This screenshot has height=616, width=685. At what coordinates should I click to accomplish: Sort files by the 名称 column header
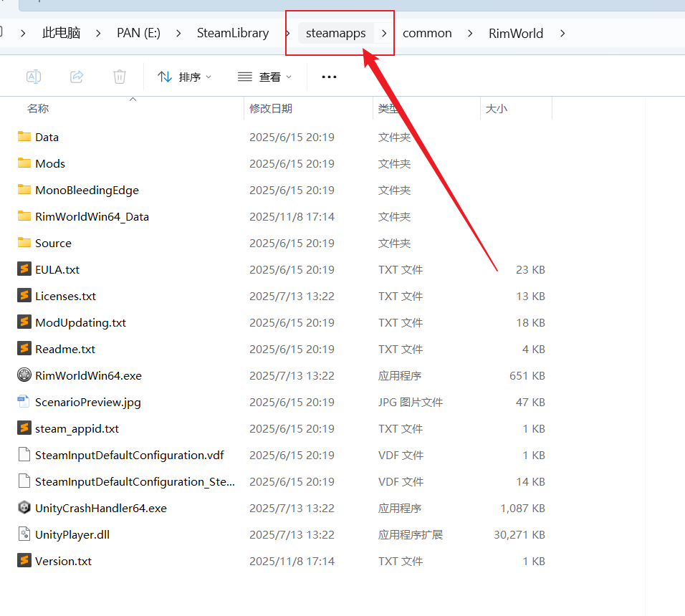click(38, 108)
